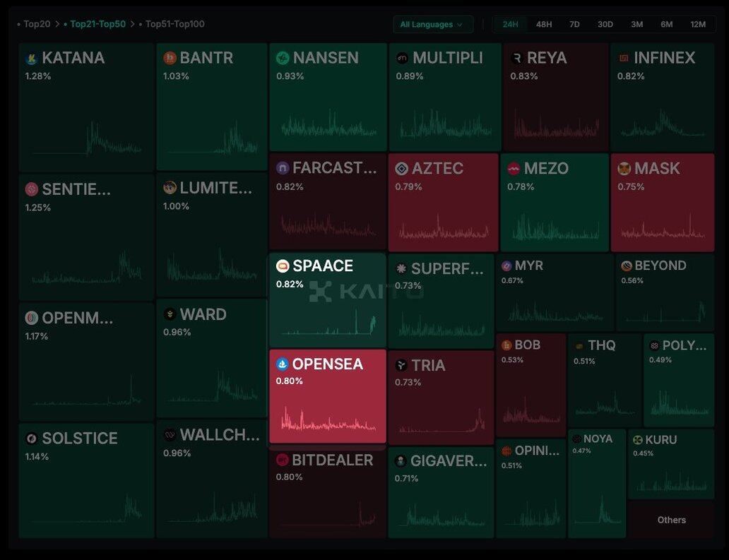Click the KURU logo icon
This screenshot has width=729, height=560.
[637, 440]
